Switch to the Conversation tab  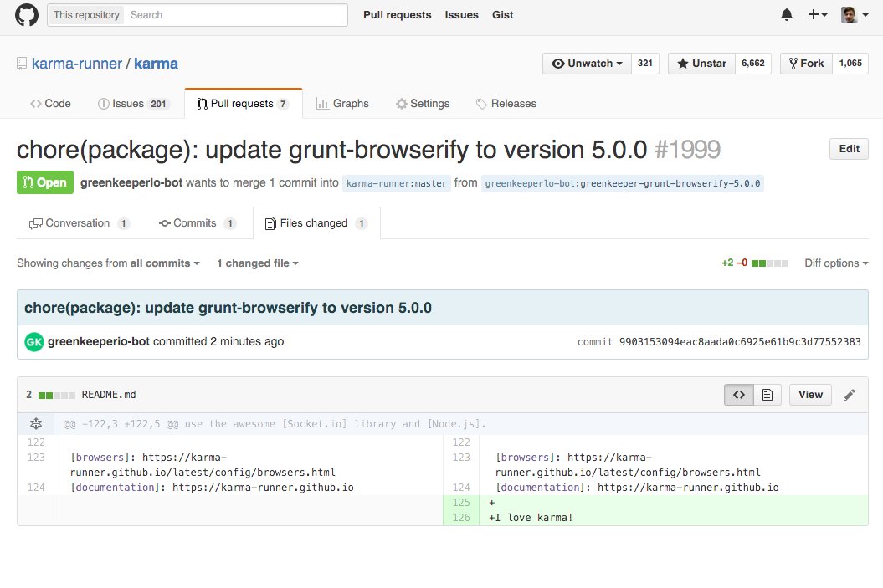[x=79, y=223]
